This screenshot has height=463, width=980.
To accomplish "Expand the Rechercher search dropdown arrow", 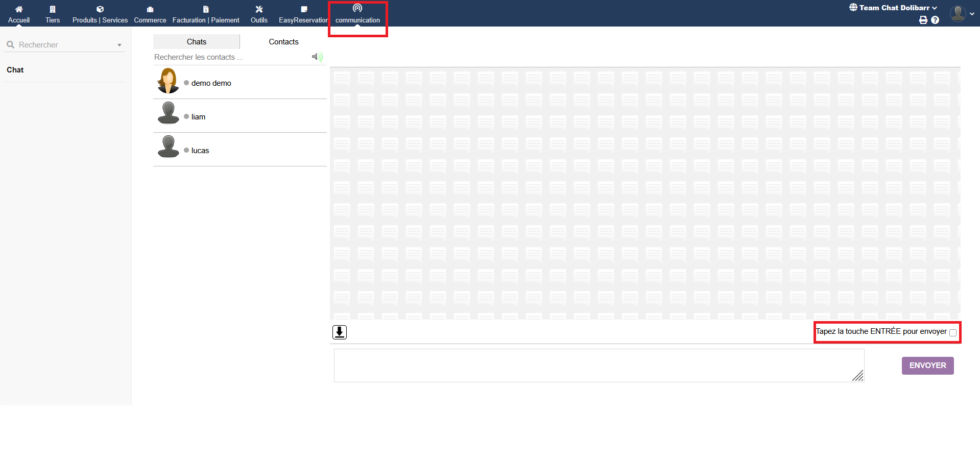I will (x=119, y=45).
